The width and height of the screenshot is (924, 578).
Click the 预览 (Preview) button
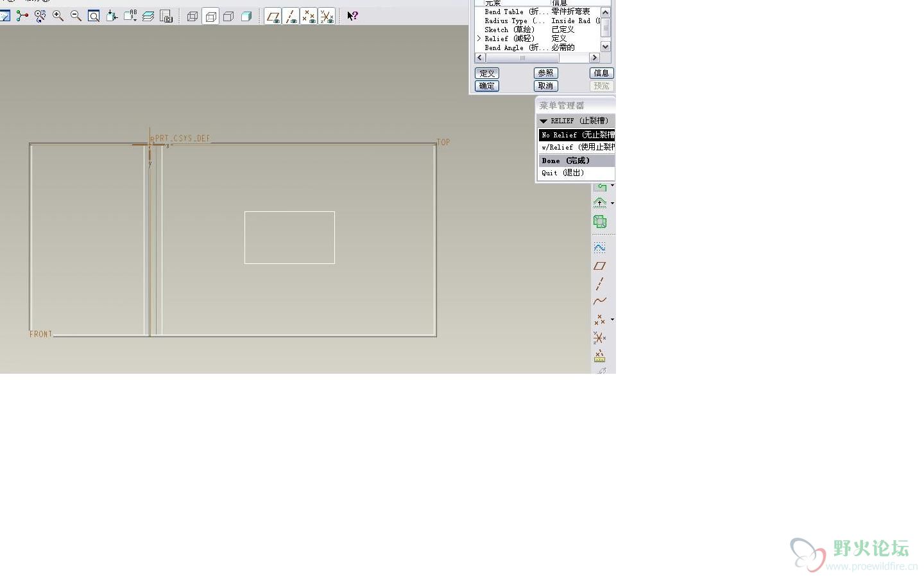(x=602, y=86)
